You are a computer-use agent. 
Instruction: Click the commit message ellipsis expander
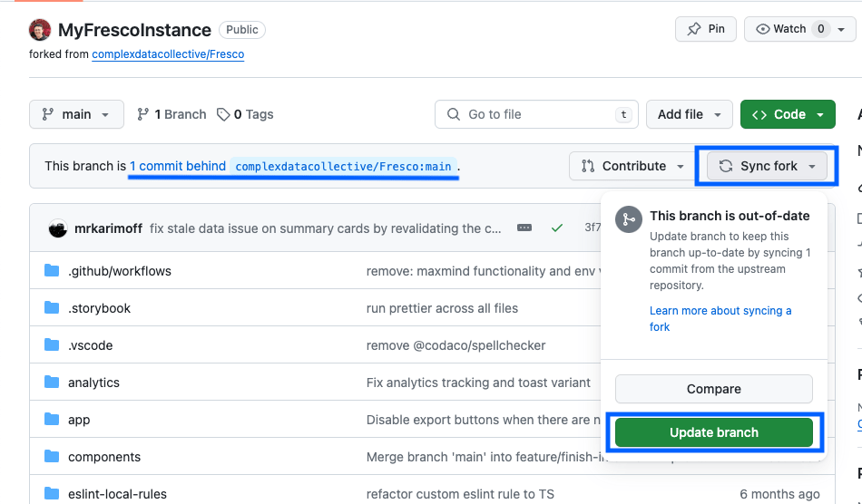[x=524, y=228]
